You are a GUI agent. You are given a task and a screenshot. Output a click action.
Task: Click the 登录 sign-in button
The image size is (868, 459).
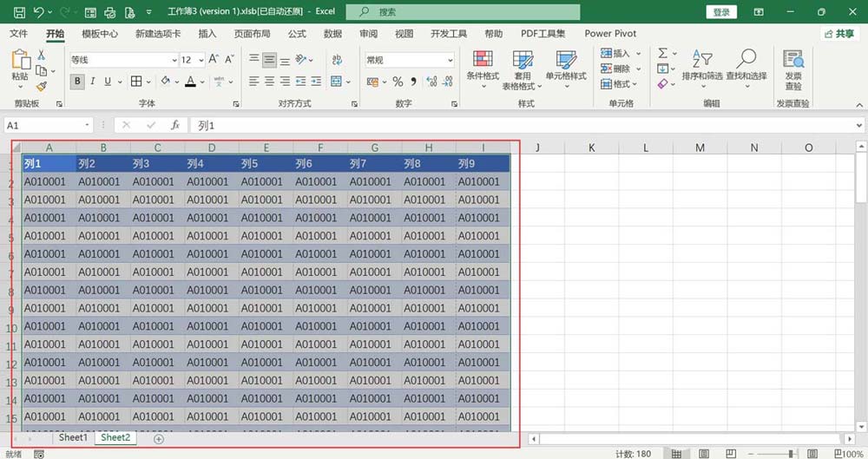(x=721, y=12)
